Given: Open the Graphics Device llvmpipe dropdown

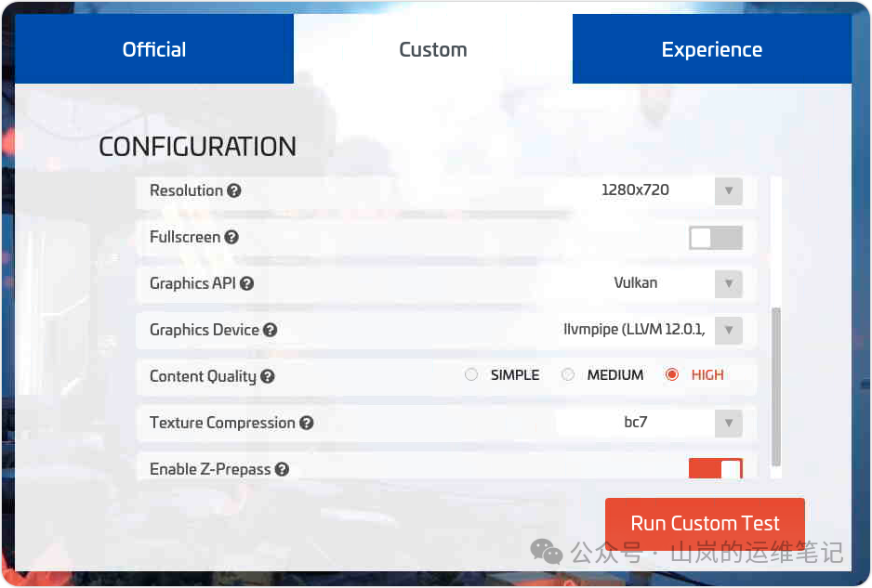Looking at the screenshot, I should 728,330.
